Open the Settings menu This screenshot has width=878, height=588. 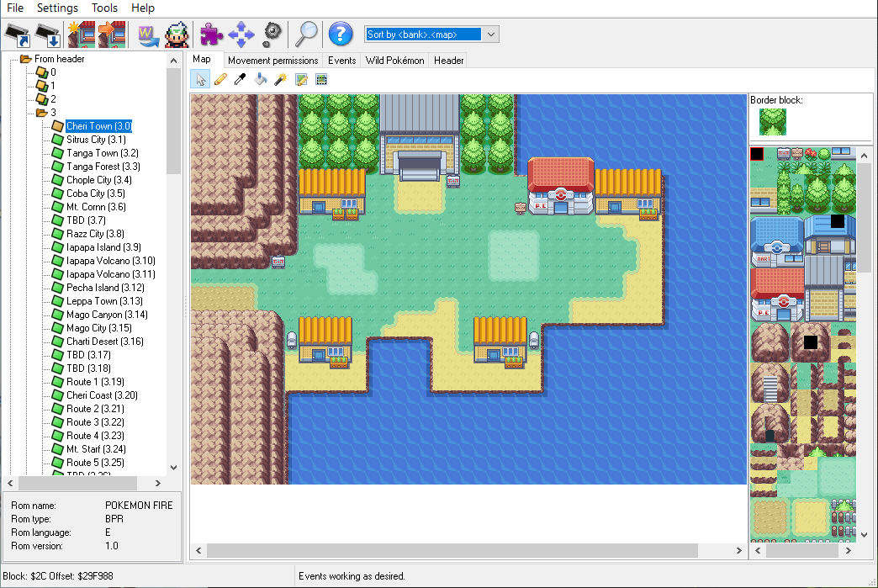pyautogui.click(x=57, y=8)
